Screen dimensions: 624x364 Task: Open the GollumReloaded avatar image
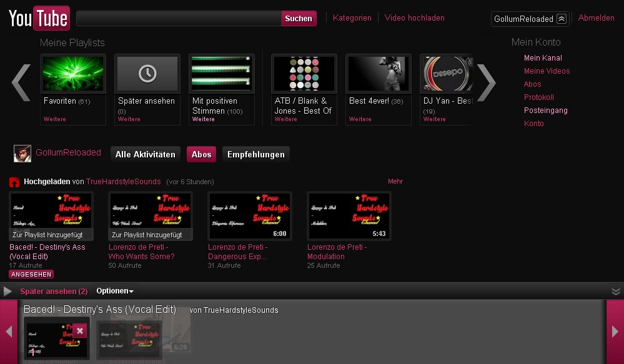coord(22,154)
